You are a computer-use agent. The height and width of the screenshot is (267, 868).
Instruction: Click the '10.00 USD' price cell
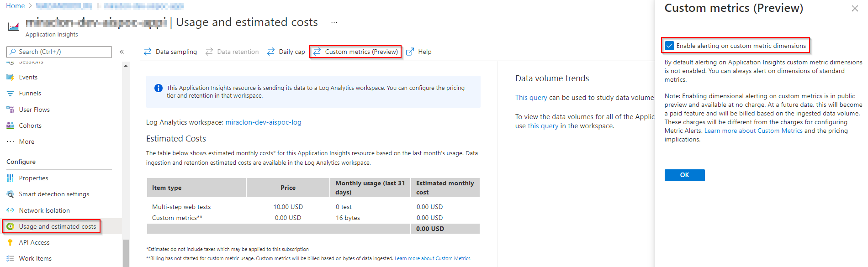pyautogui.click(x=288, y=207)
